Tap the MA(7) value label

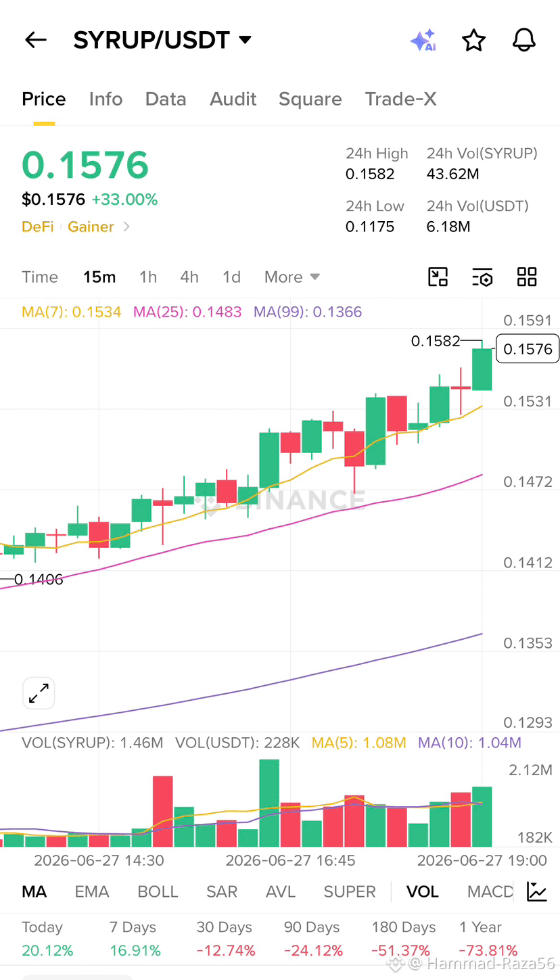click(72, 312)
